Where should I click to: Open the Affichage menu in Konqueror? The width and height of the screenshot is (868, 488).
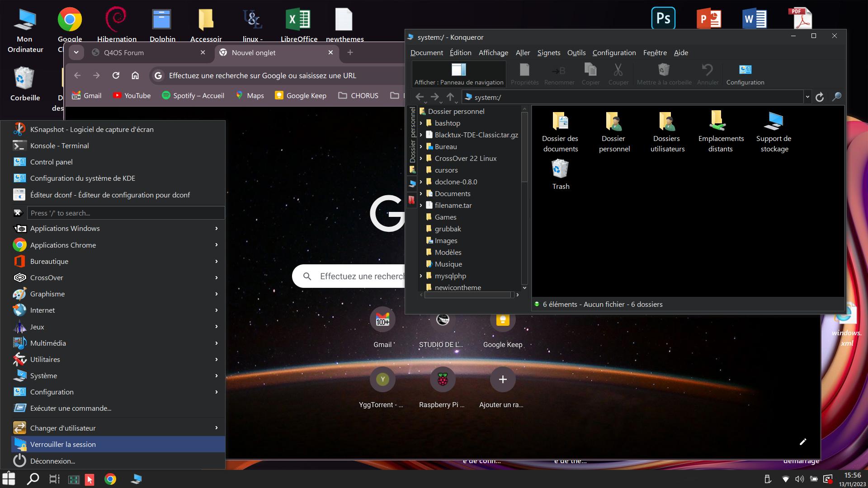[493, 52]
